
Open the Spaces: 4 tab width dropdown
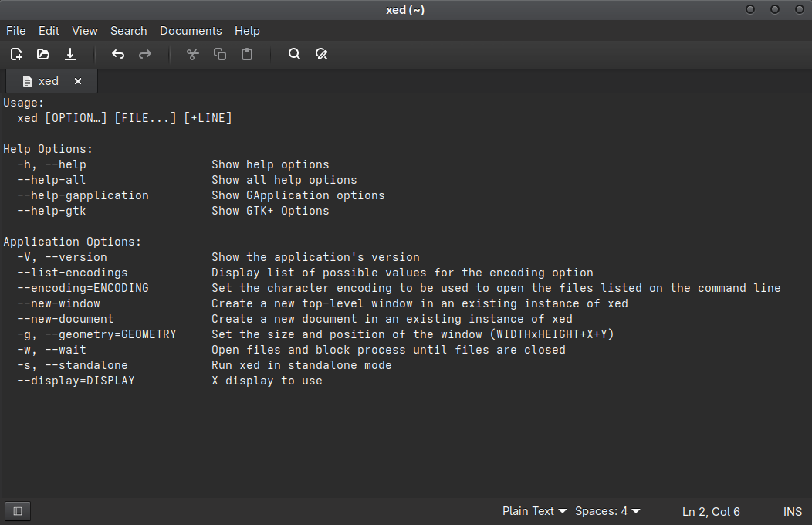coord(607,511)
